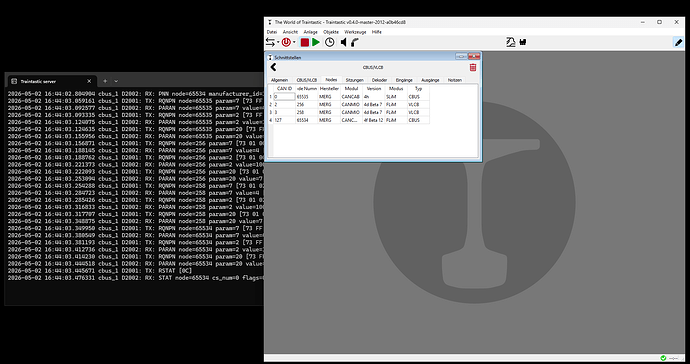Click the Hersteller column header

click(329, 88)
